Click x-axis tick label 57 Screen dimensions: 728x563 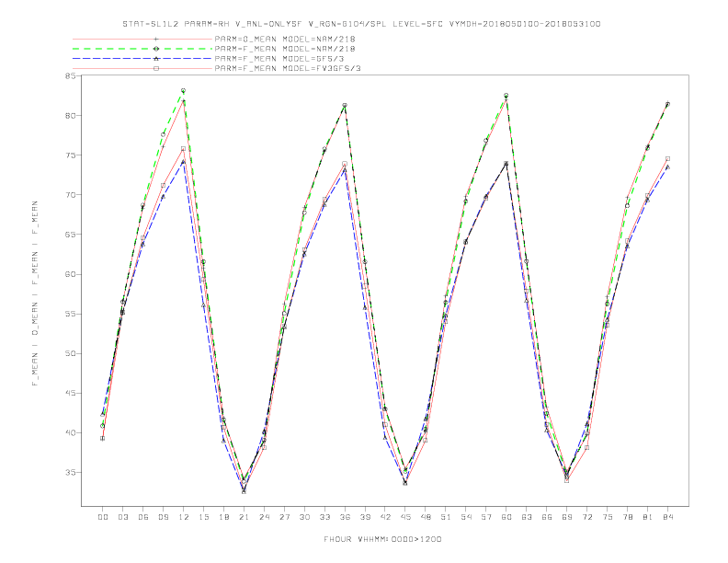[486, 517]
